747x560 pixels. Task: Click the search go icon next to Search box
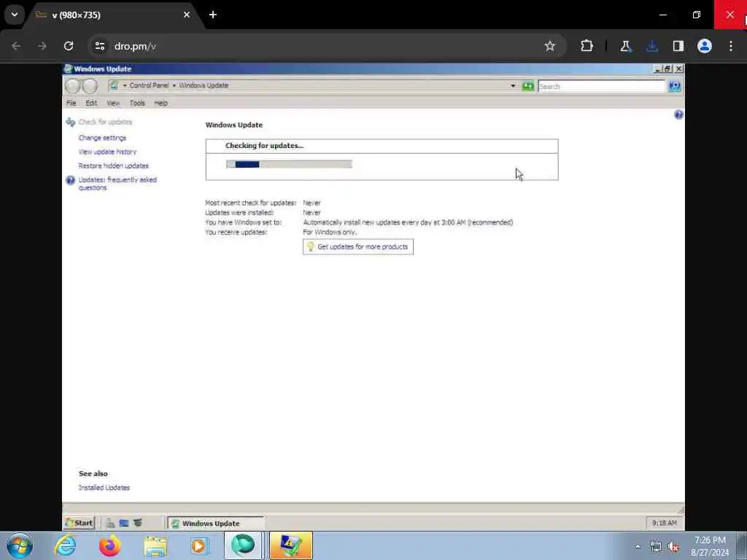[x=675, y=86]
